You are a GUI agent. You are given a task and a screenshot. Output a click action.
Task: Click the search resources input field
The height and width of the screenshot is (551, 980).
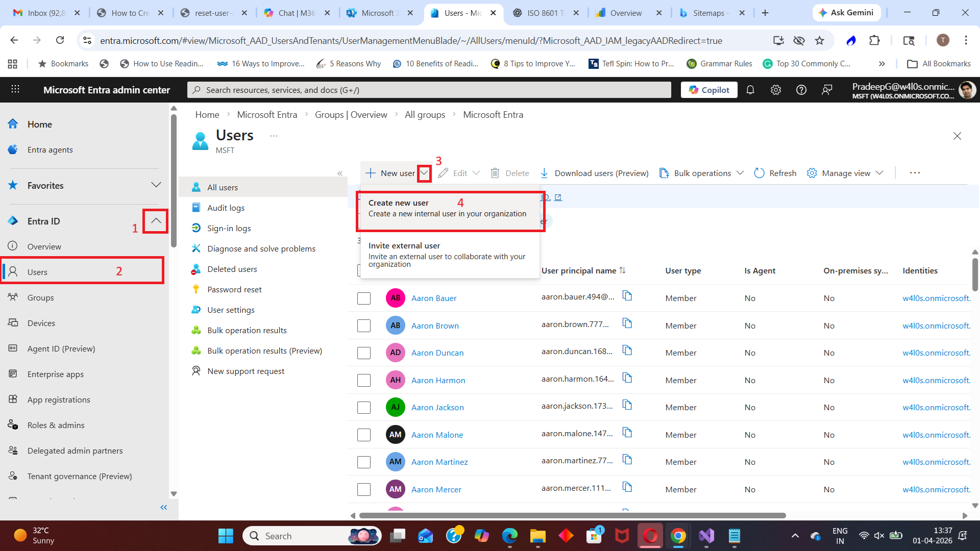(429, 90)
